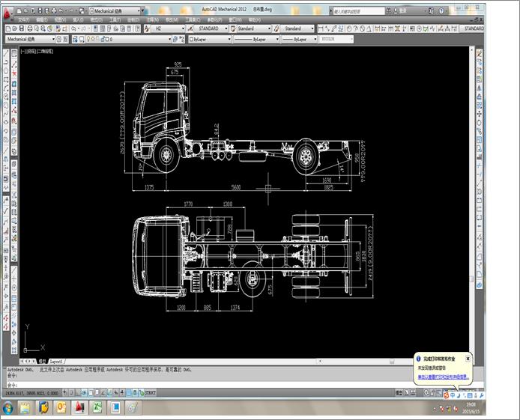Click the Table Style icon beside Standard
The image size is (520, 420).
click(233, 28)
